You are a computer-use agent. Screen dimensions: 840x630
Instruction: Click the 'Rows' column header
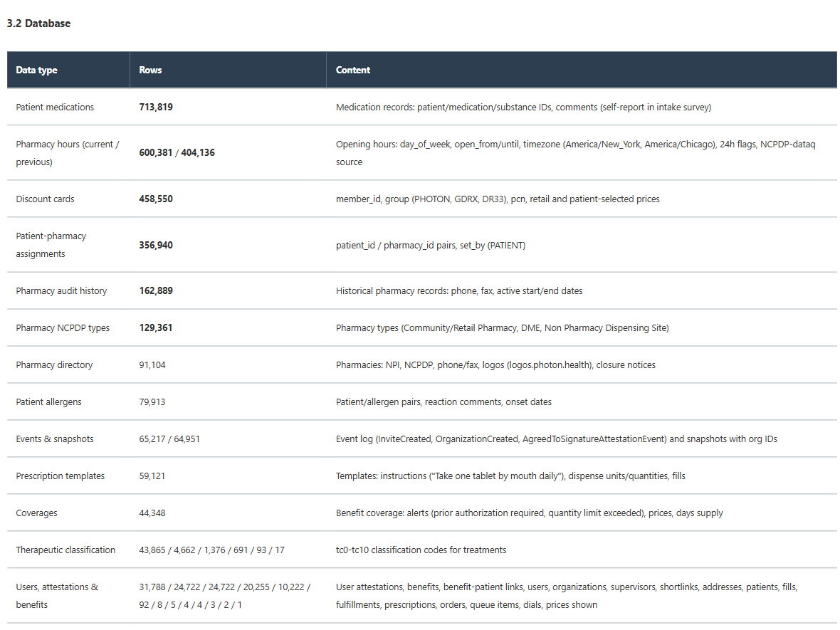[150, 70]
